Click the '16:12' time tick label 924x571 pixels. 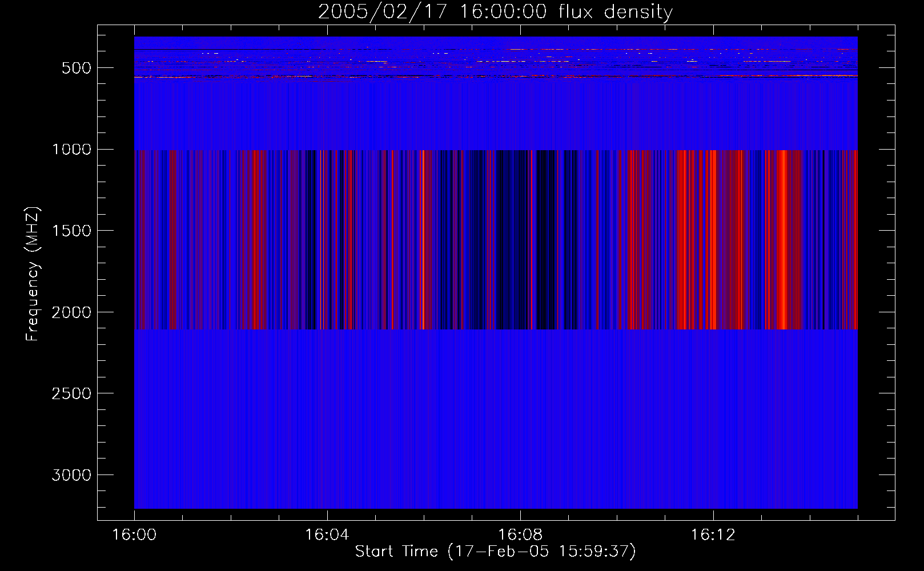[x=713, y=535]
